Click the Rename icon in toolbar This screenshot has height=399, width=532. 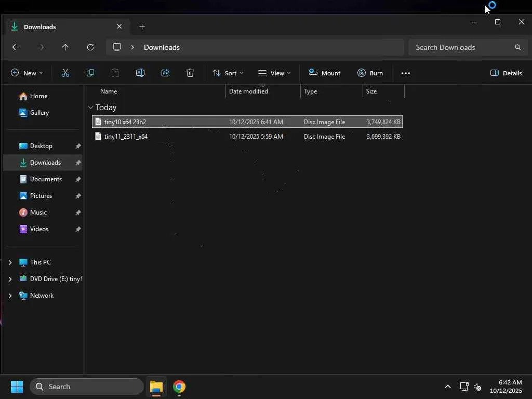click(x=140, y=73)
